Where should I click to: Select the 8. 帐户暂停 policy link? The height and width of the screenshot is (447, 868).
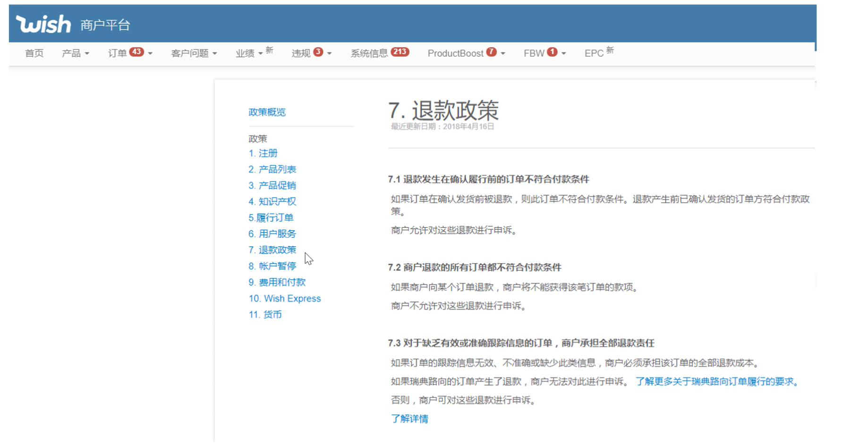pos(272,266)
